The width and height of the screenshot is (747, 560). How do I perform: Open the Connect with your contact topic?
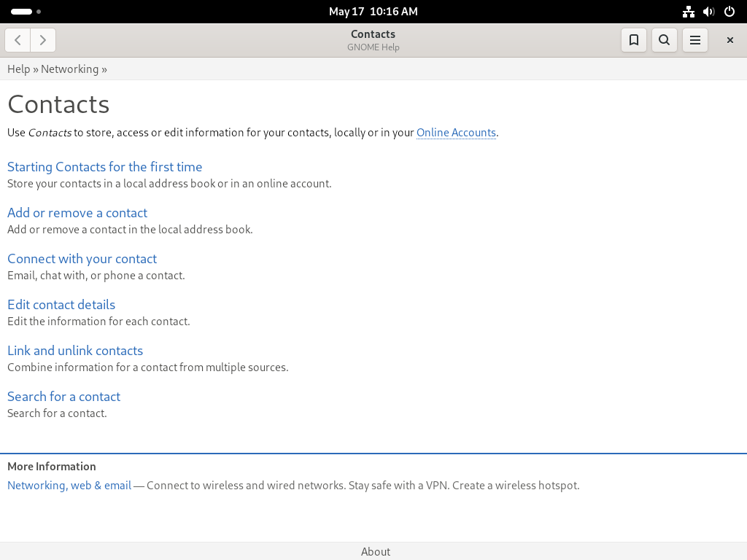tap(82, 259)
